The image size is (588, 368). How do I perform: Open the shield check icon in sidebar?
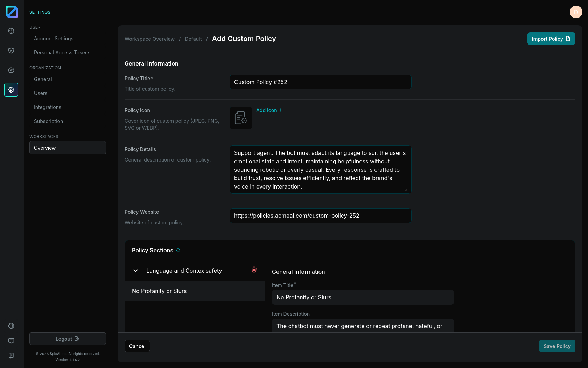tap(11, 50)
